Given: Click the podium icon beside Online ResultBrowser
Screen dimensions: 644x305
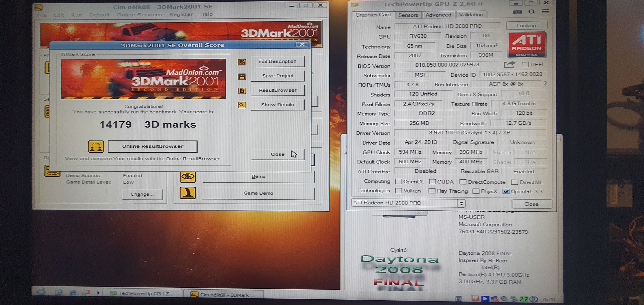Looking at the screenshot, I should 96,146.
